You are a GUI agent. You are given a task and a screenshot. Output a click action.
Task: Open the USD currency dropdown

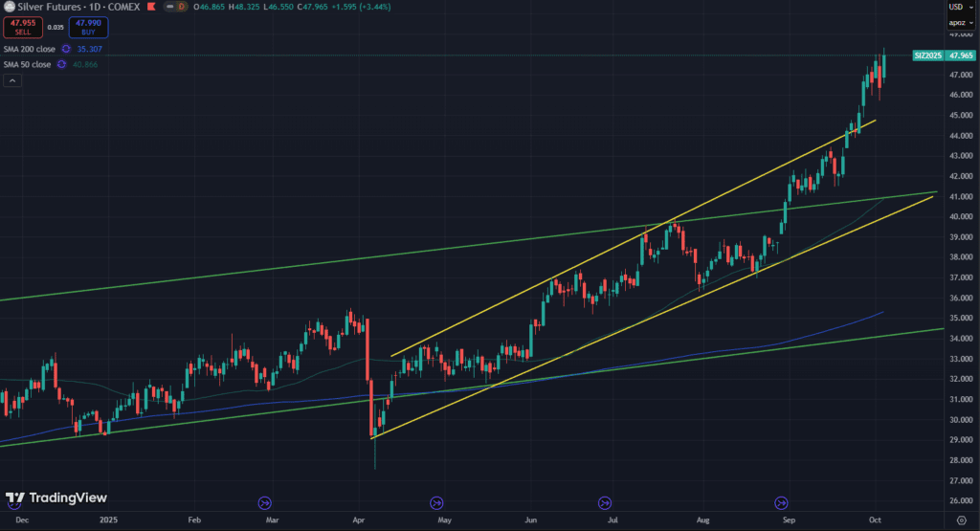(x=959, y=6)
